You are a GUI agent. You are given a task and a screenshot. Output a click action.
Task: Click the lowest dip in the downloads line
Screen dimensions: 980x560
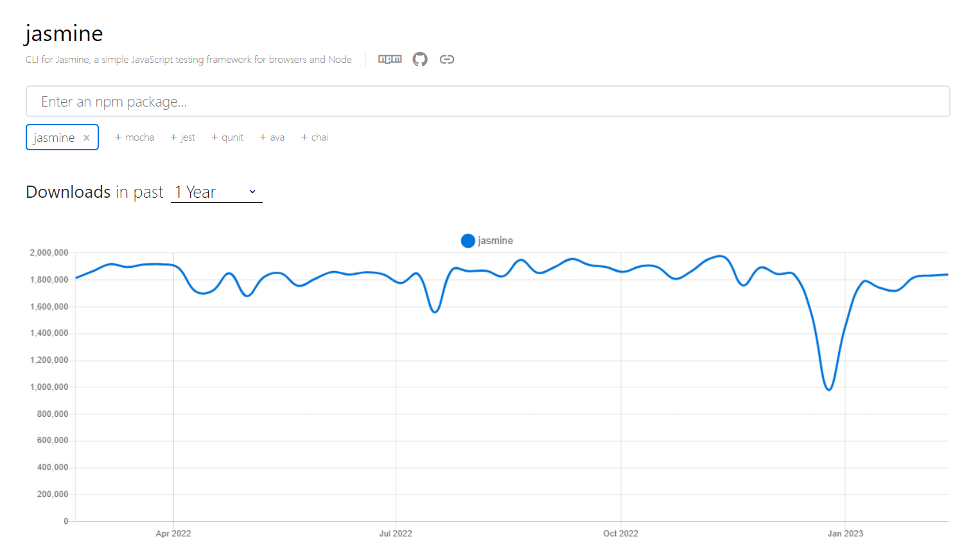tap(829, 390)
